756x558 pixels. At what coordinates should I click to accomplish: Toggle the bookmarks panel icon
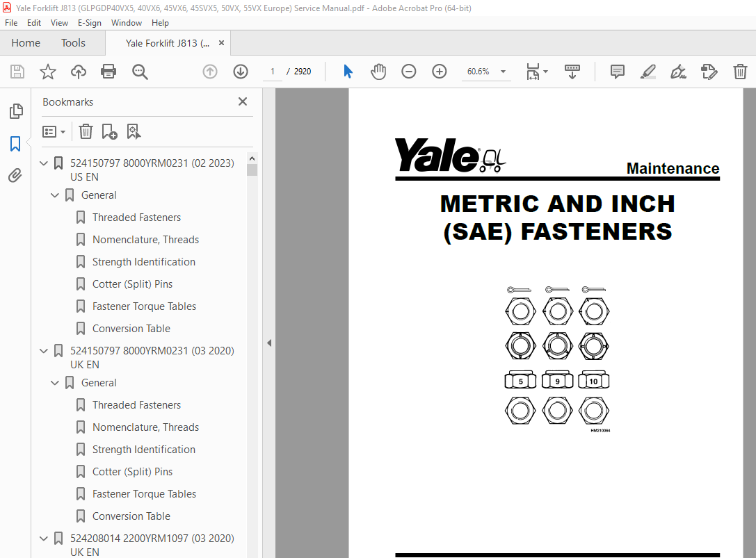click(15, 144)
